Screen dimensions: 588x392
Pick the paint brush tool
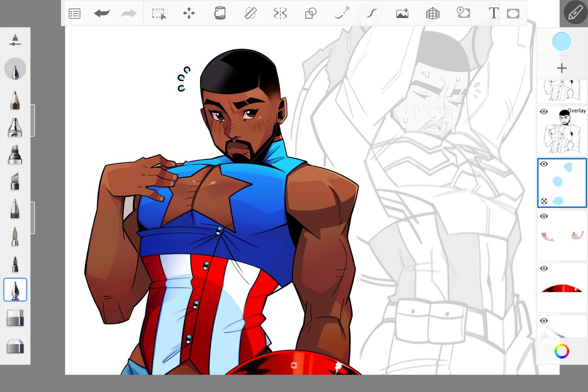tap(15, 237)
